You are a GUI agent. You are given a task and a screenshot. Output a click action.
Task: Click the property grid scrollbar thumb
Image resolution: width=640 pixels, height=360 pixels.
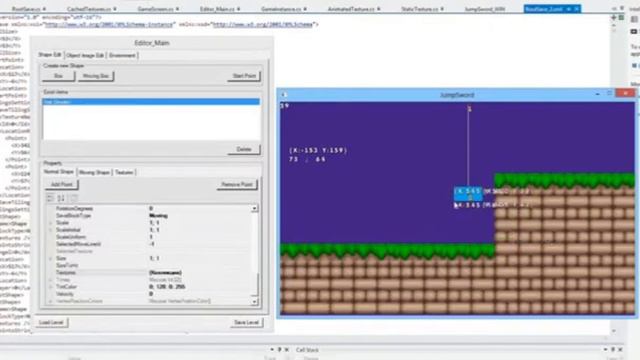tap(255, 284)
